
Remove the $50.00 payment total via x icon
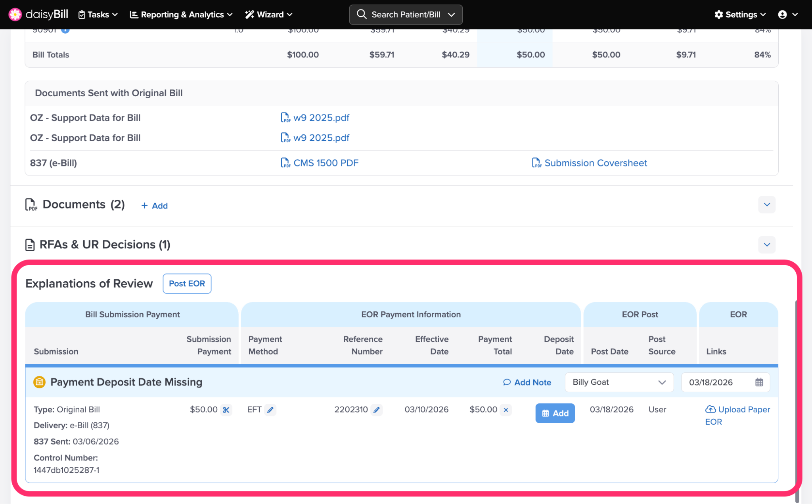tap(506, 410)
